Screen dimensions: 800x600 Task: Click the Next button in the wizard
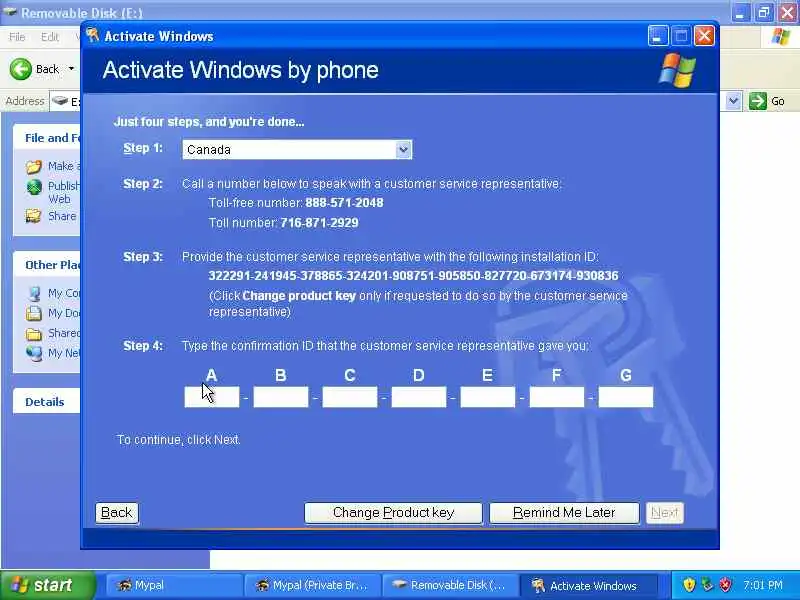pyautogui.click(x=665, y=513)
